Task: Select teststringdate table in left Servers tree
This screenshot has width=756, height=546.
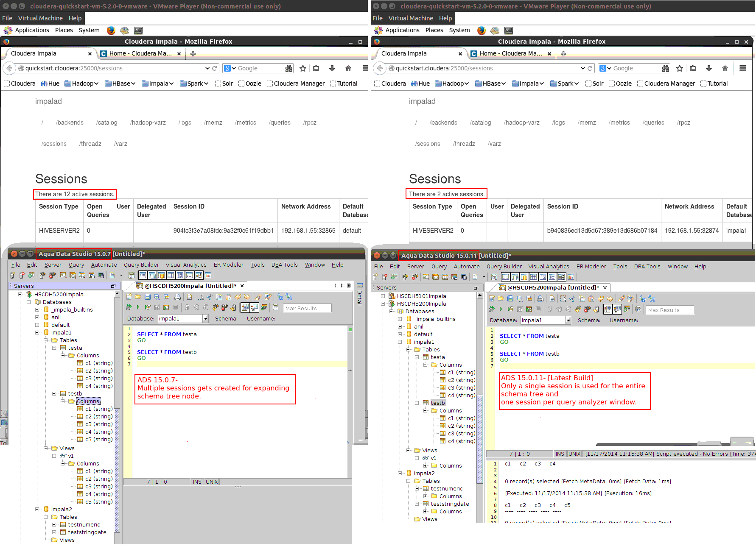Action: pyautogui.click(x=87, y=532)
